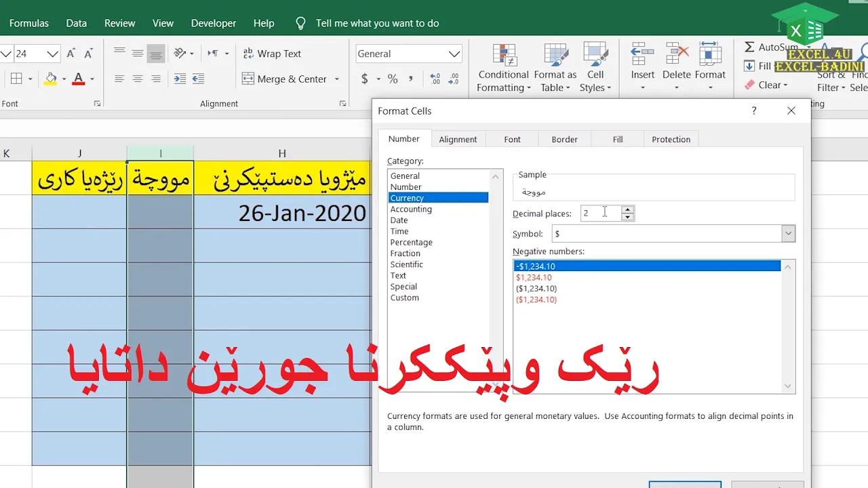Click Merge & Center button
868x488 pixels.
285,79
